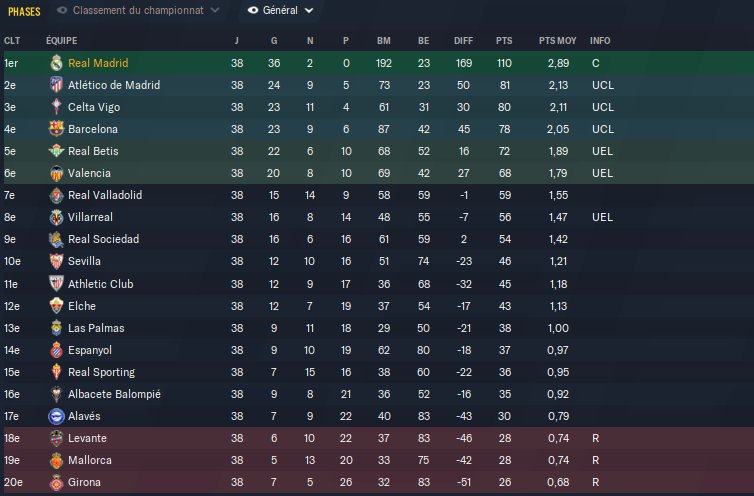Open the Real Sociedad team link

(103, 239)
